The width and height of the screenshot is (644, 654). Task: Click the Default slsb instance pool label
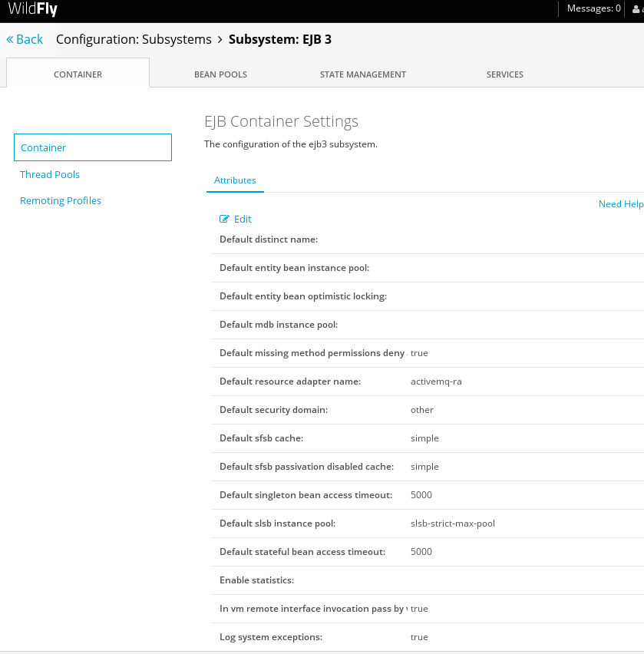(x=277, y=523)
